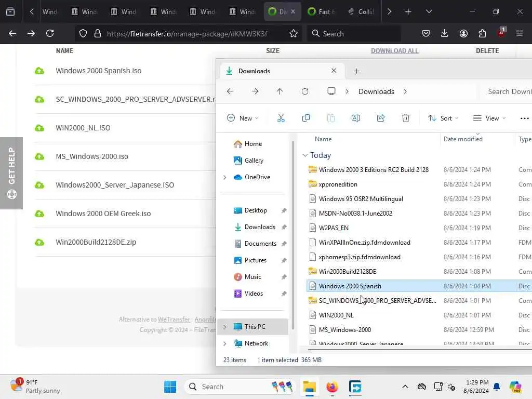Click the Explorer refresh icon
This screenshot has width=532, height=399.
[x=304, y=91]
